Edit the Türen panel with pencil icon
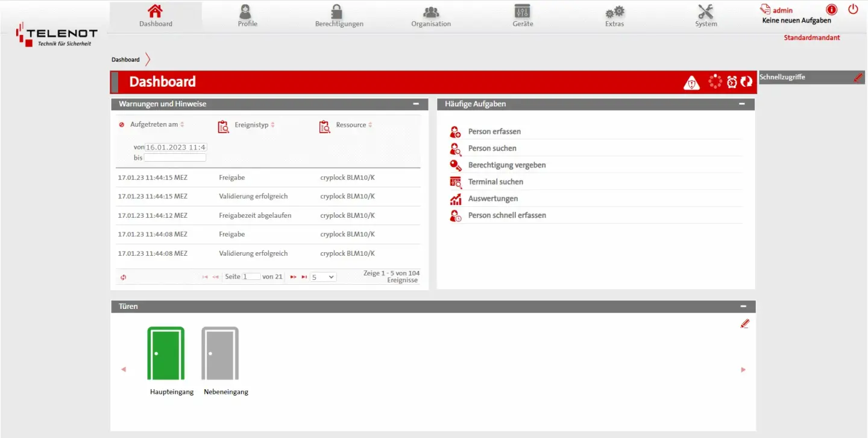868x438 pixels. point(745,324)
